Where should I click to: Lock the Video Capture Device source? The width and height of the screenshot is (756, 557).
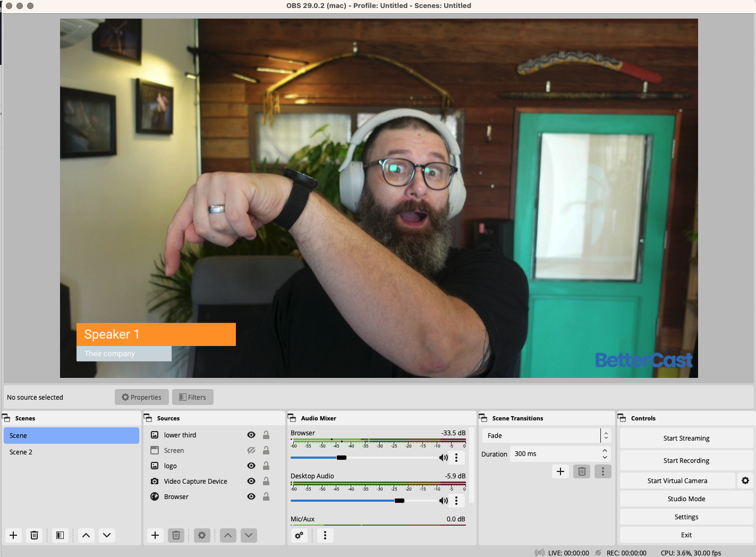[266, 481]
